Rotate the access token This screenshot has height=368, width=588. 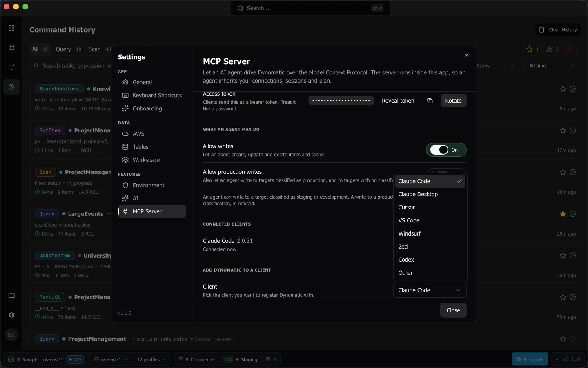pyautogui.click(x=453, y=101)
